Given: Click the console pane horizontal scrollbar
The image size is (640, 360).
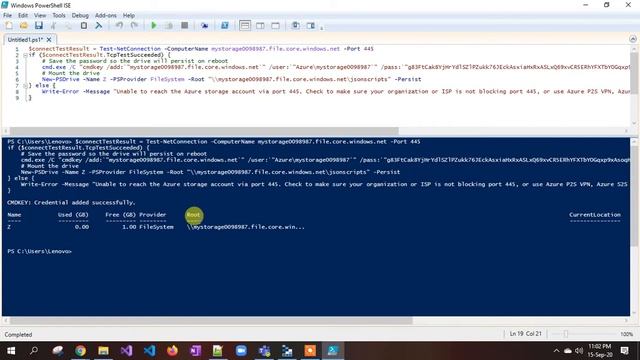Looking at the screenshot, I should pyautogui.click(x=211, y=320).
